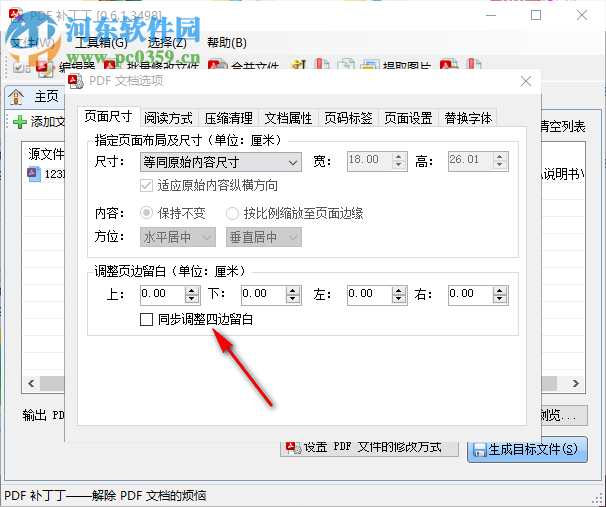Click 设置 PDF 文件的修改方式 button
Image resolution: width=606 pixels, height=507 pixels.
pyautogui.click(x=369, y=448)
